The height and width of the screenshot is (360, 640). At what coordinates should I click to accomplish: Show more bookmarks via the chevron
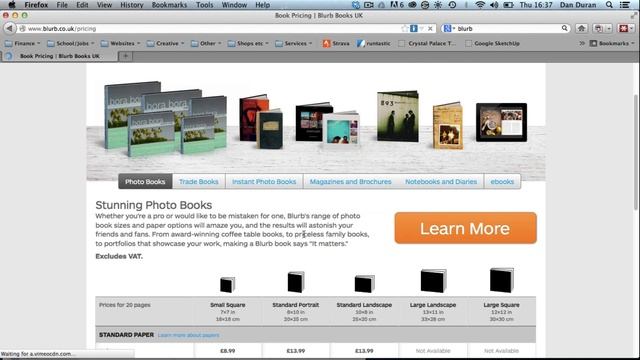click(x=582, y=43)
